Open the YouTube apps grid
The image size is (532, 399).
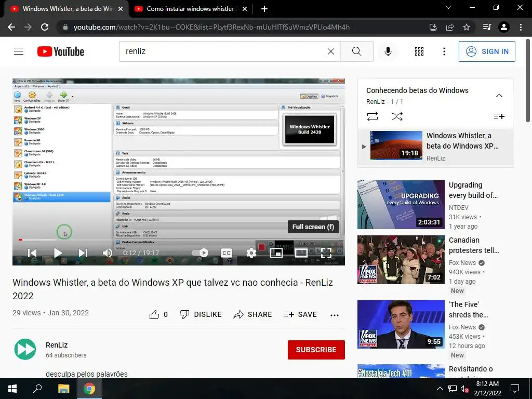[x=419, y=51]
